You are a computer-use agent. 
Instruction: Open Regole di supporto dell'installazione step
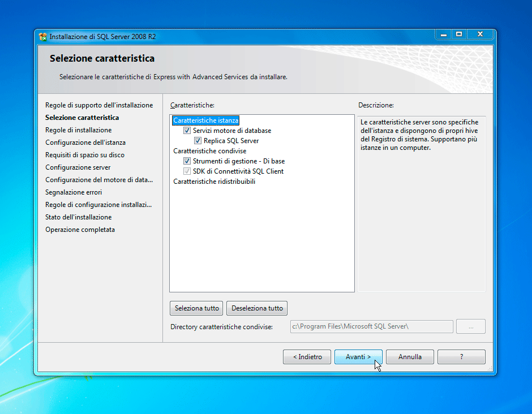(99, 105)
